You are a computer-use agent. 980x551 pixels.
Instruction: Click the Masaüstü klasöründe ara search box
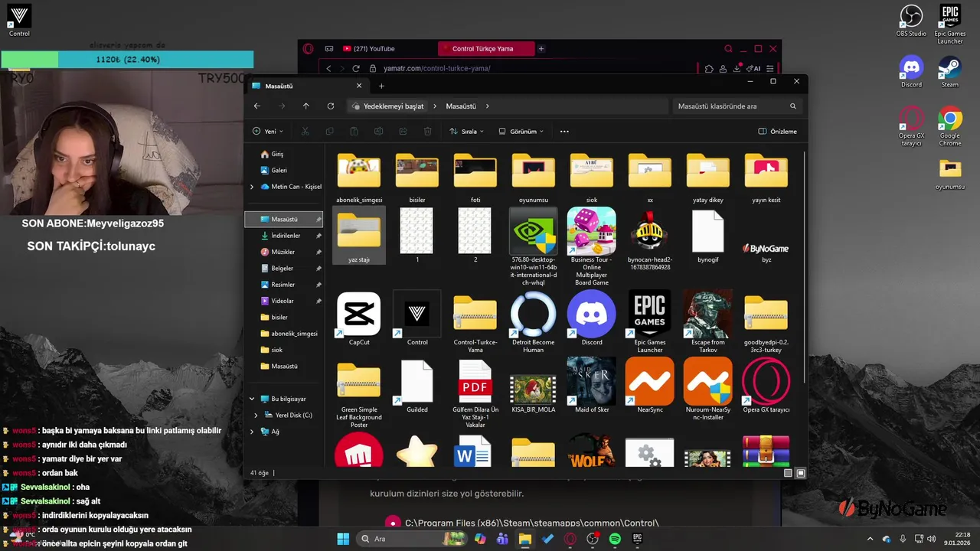tap(737, 106)
